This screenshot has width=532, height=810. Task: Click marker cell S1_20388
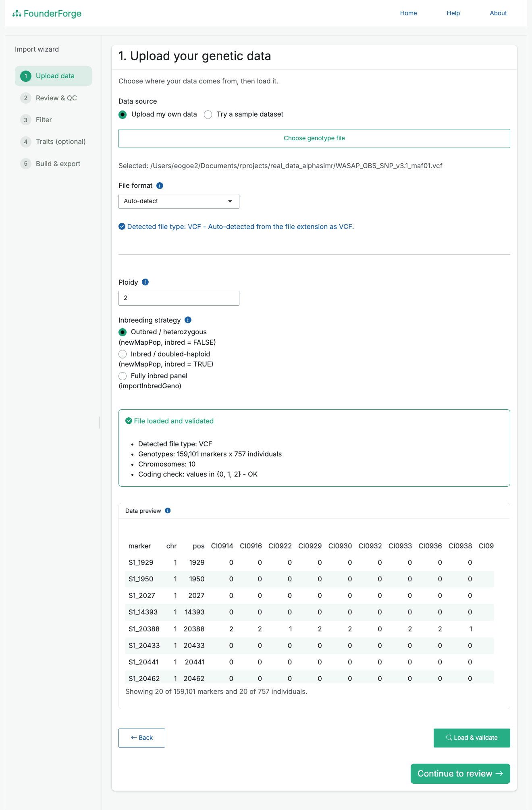click(144, 629)
